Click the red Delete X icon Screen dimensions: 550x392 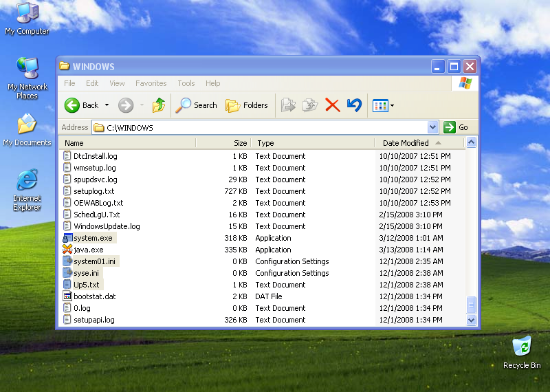coord(333,105)
